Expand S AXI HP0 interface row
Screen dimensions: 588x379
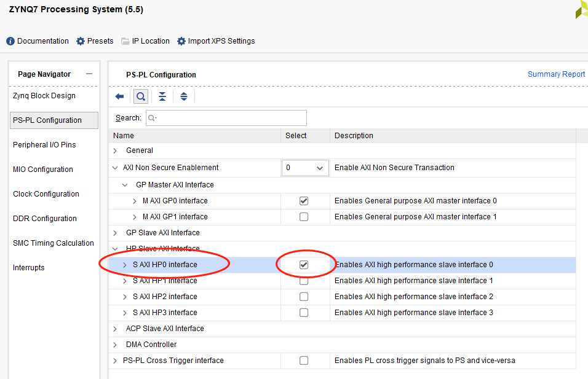(125, 265)
